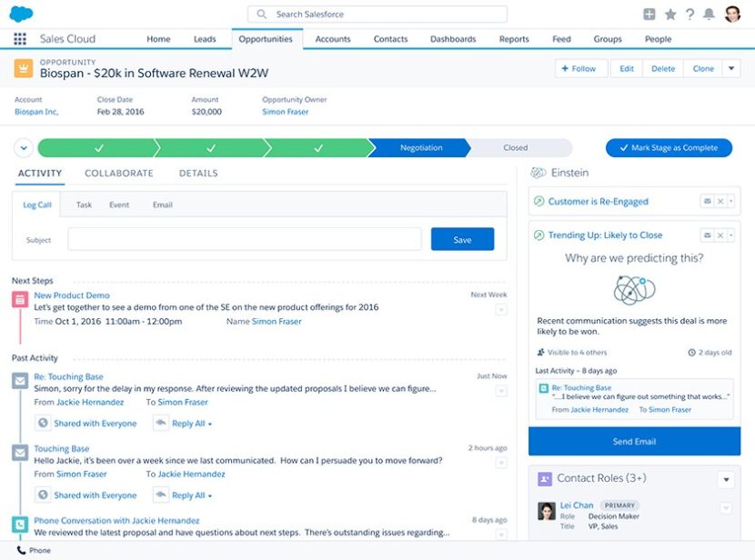Click the search magnifier icon

[x=260, y=14]
